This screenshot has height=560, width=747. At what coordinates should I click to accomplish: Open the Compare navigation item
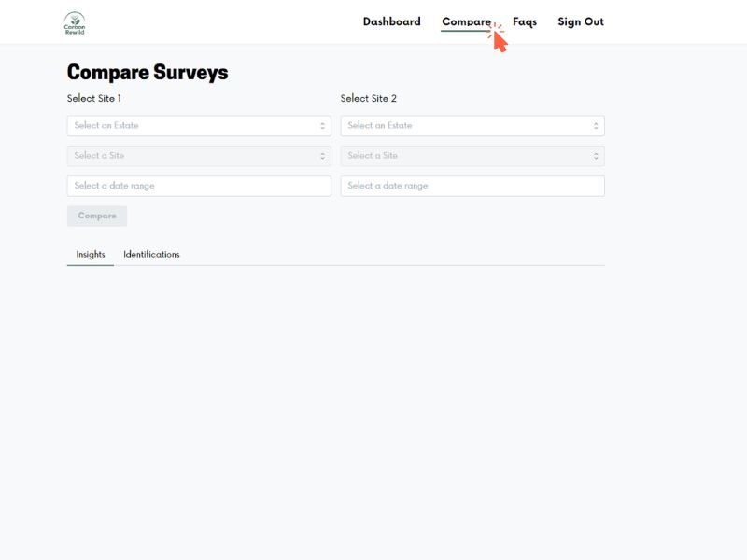(x=466, y=21)
